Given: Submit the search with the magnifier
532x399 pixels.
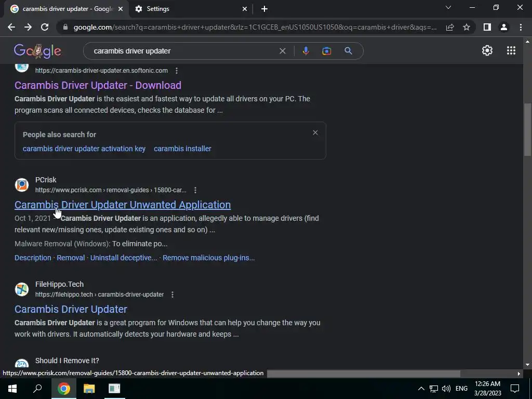Looking at the screenshot, I should 348,51.
